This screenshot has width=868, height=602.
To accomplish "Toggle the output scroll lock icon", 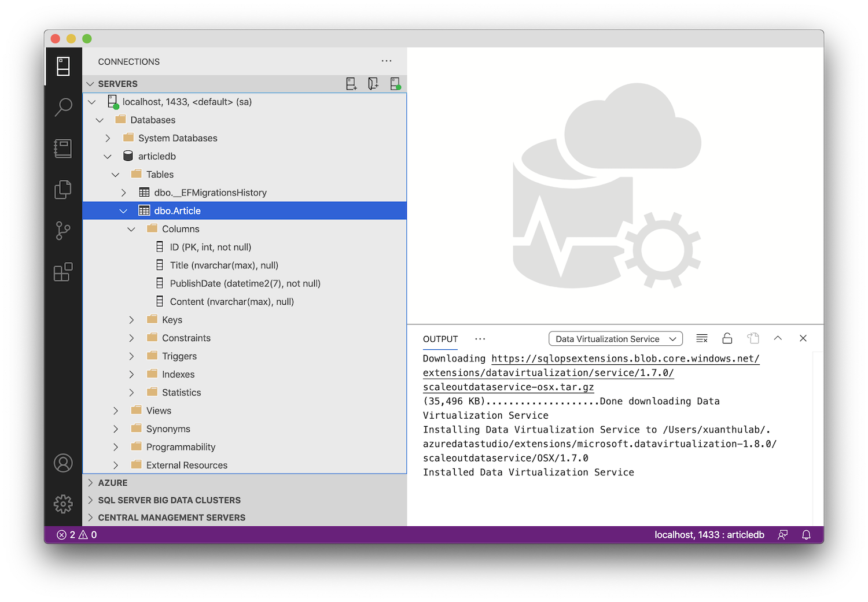I will point(727,338).
